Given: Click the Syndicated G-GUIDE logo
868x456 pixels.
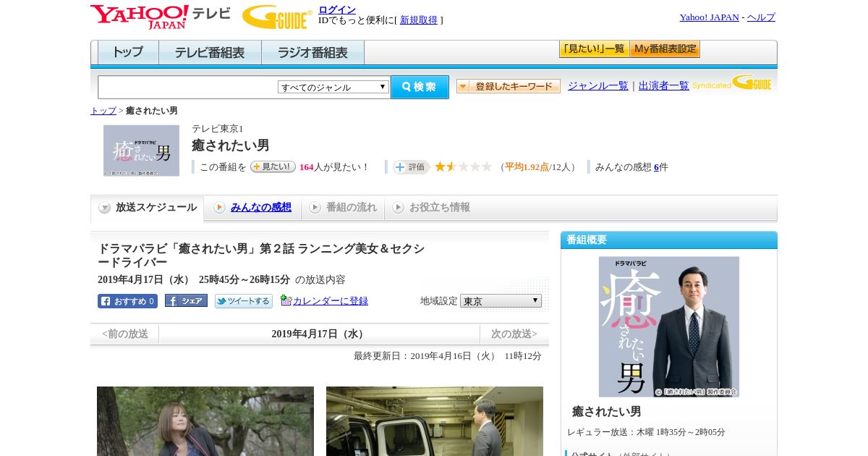Looking at the screenshot, I should click(732, 83).
